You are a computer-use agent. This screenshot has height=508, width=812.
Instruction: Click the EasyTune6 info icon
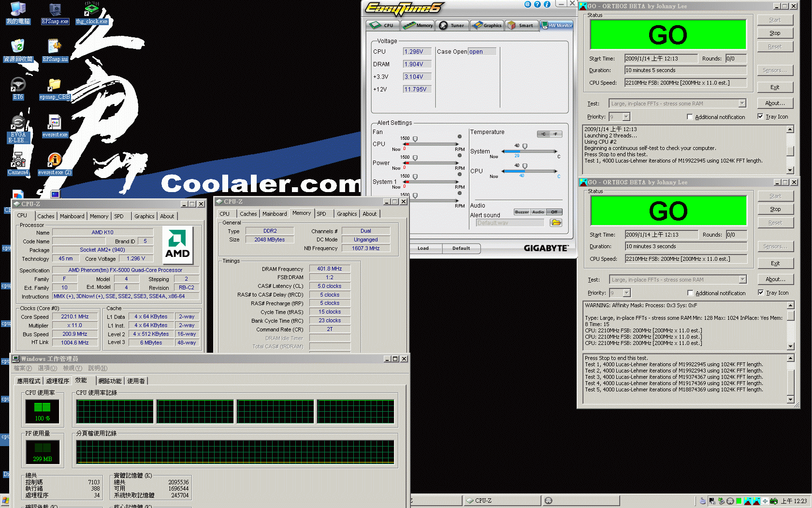tap(547, 4)
